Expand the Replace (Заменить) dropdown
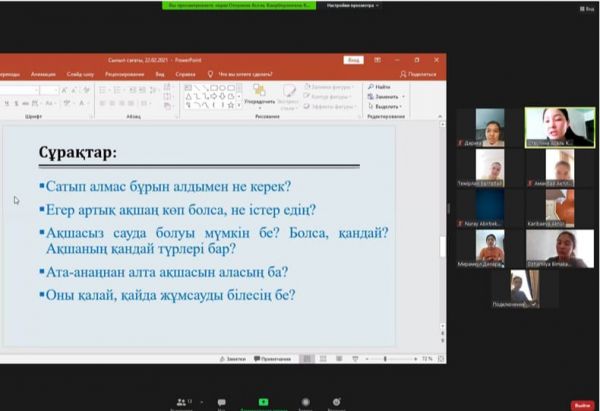Screen dimensions: 600x411 (x=403, y=96)
